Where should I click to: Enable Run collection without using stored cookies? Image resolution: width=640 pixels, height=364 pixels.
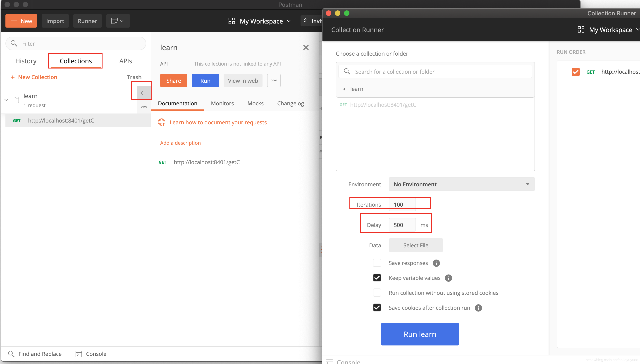[x=377, y=293]
